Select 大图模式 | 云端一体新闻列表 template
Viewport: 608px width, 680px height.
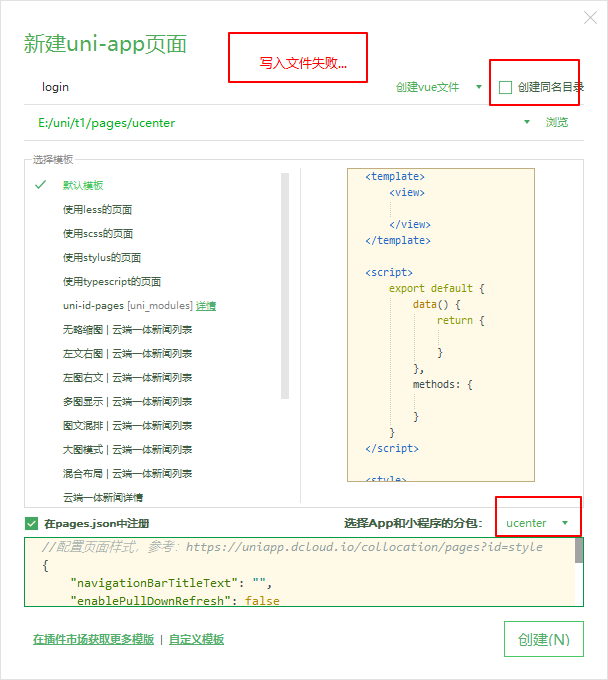[x=127, y=450]
